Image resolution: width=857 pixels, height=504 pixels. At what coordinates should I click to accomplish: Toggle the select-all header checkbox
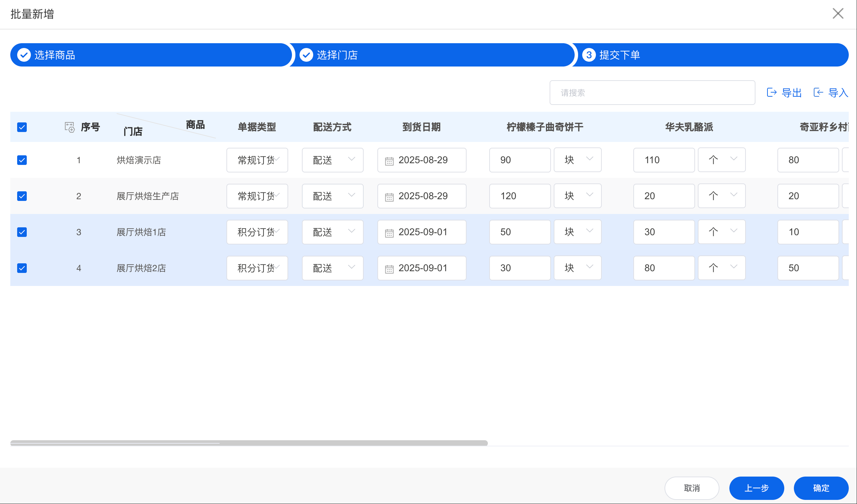[x=22, y=127]
